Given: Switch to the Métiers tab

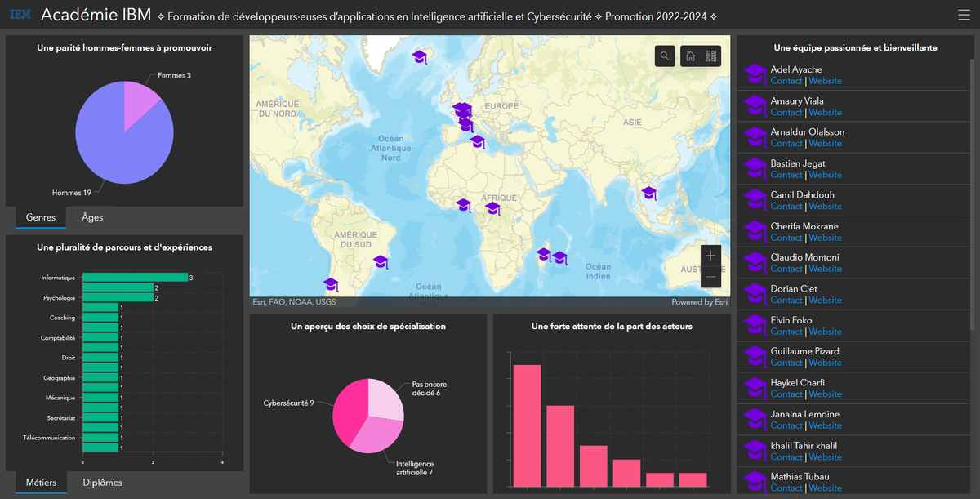Looking at the screenshot, I should [x=41, y=483].
